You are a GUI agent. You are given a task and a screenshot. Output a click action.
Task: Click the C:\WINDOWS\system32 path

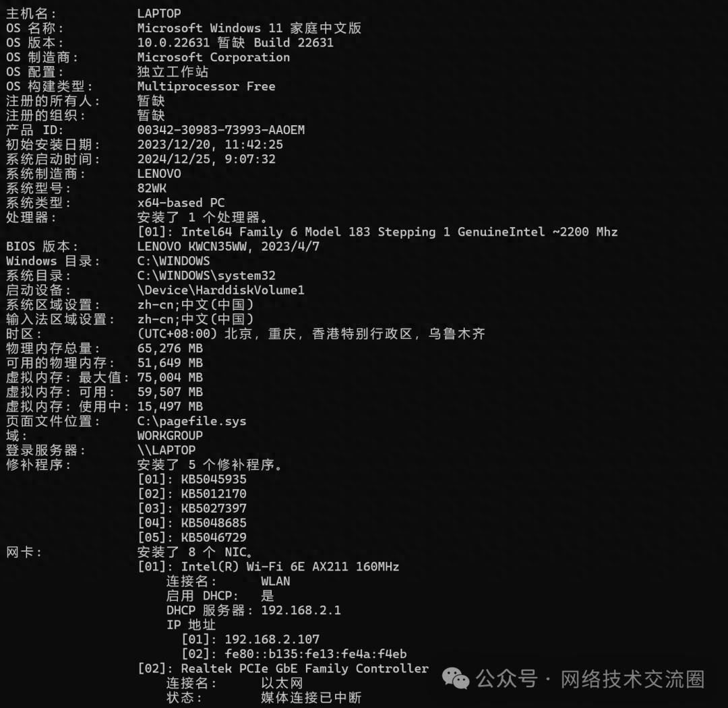click(206, 276)
